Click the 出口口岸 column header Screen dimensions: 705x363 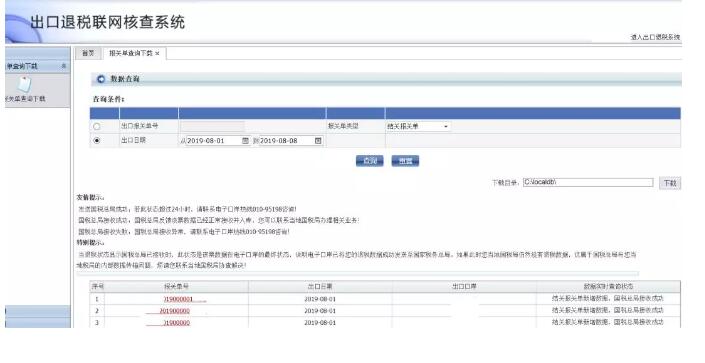click(464, 287)
